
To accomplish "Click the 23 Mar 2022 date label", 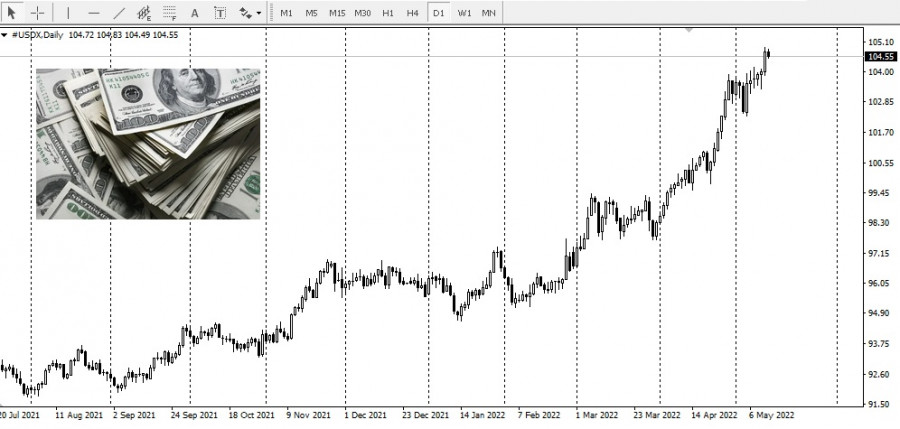I will (x=657, y=415).
